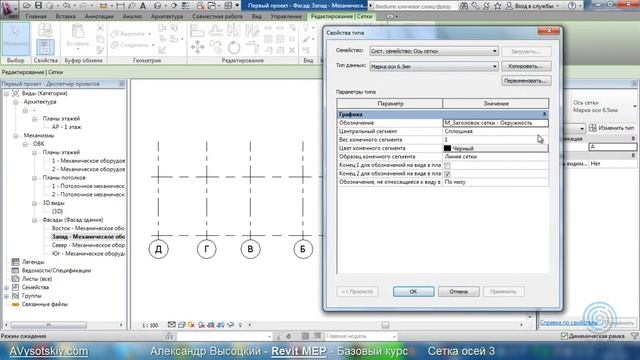Viewport: 640px width, 360px height.
Task: Click the Отмена button
Action: [x=458, y=291]
